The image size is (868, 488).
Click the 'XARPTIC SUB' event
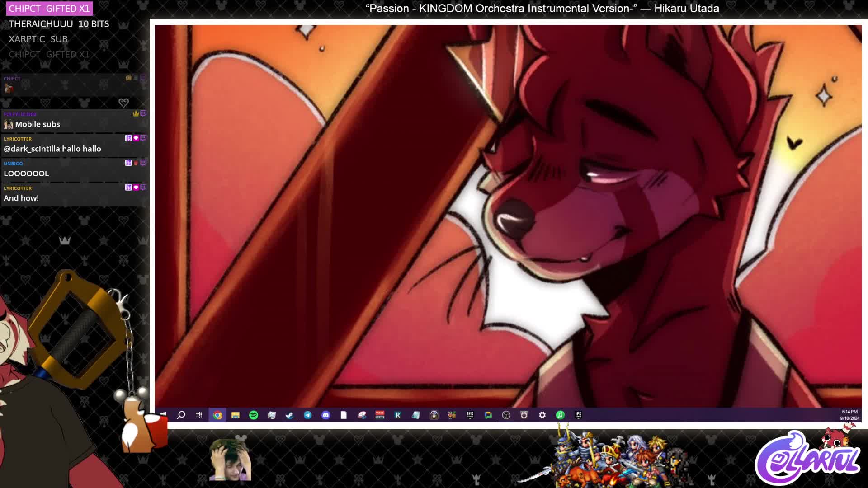[38, 39]
